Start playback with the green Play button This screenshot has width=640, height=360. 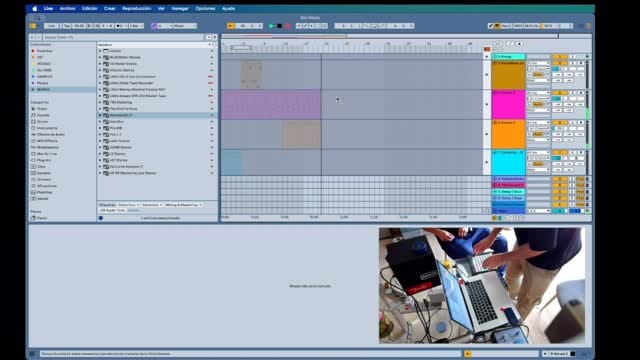[x=271, y=26]
